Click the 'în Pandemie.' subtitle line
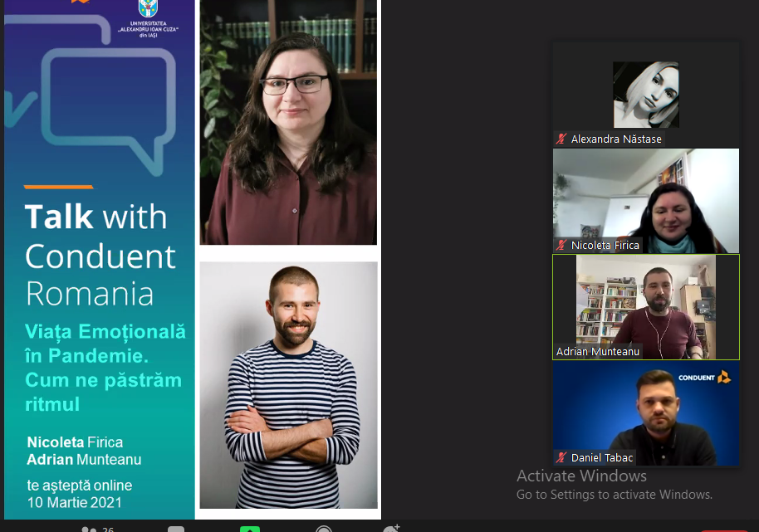The height and width of the screenshot is (532, 759). click(86, 355)
